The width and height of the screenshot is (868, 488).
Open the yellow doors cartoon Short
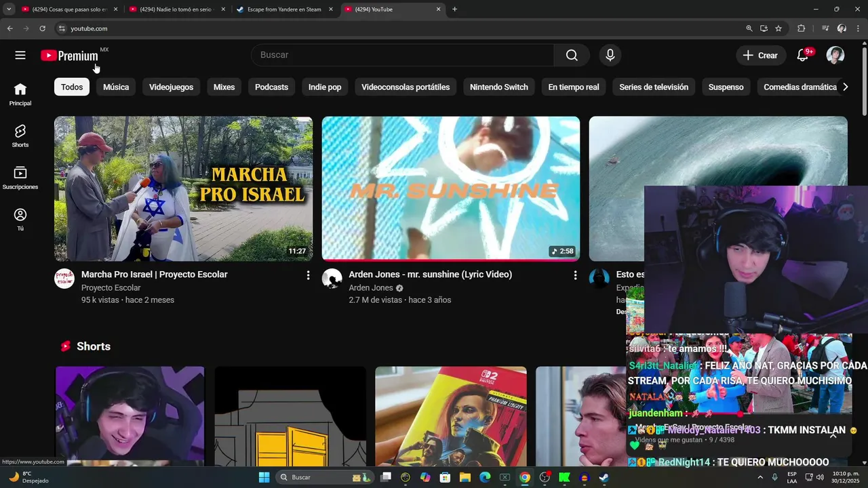[290, 416]
